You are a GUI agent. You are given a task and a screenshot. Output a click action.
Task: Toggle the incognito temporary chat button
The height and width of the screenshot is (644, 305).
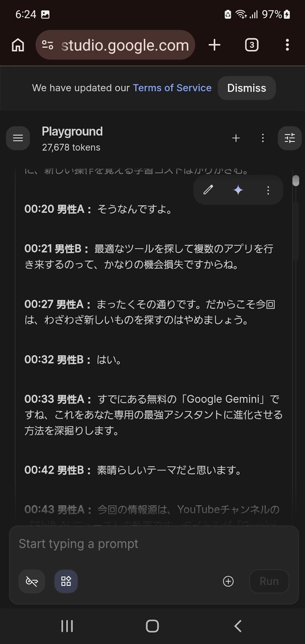(32, 581)
